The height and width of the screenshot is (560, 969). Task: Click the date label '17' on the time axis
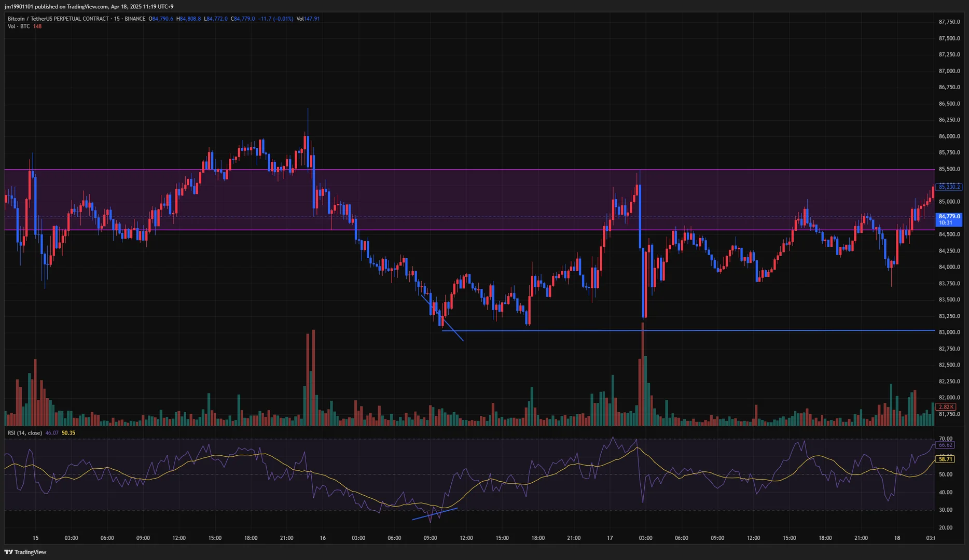(610, 538)
